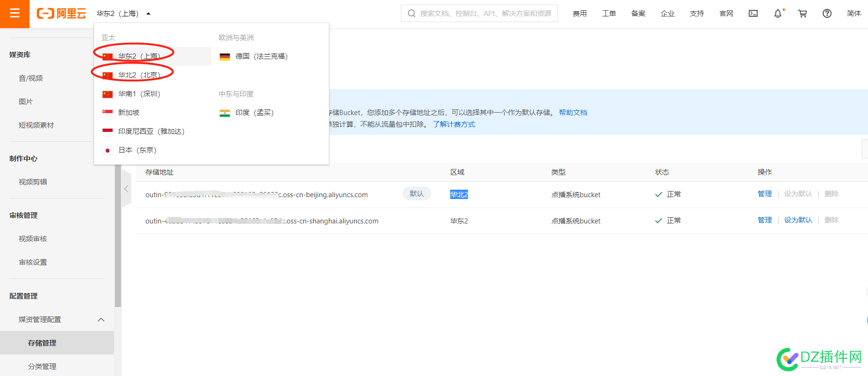Open 费用 in the top bar

tap(580, 14)
